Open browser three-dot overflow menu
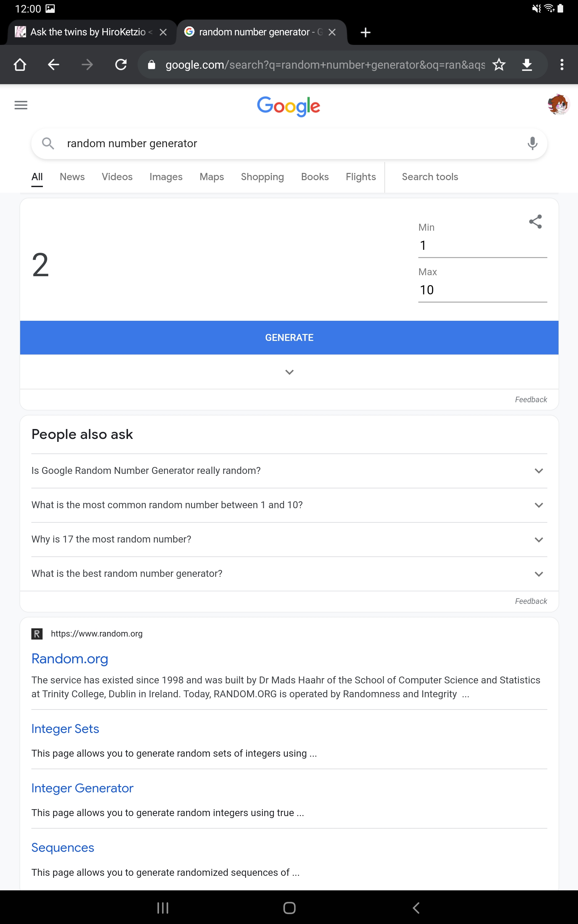The height and width of the screenshot is (924, 578). coord(562,65)
